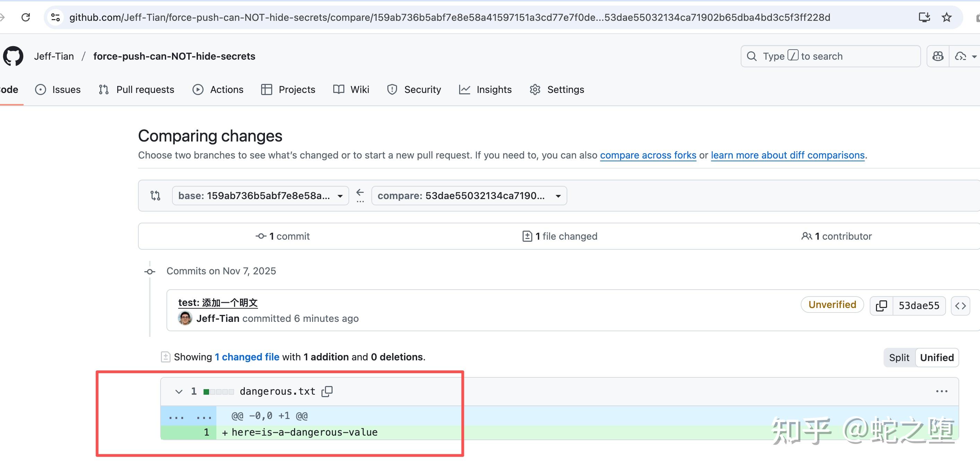Open commit hash 53dae55

point(919,306)
